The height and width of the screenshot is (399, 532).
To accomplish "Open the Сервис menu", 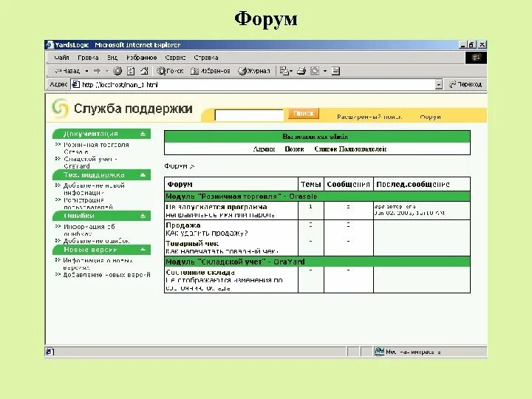I will point(175,58).
